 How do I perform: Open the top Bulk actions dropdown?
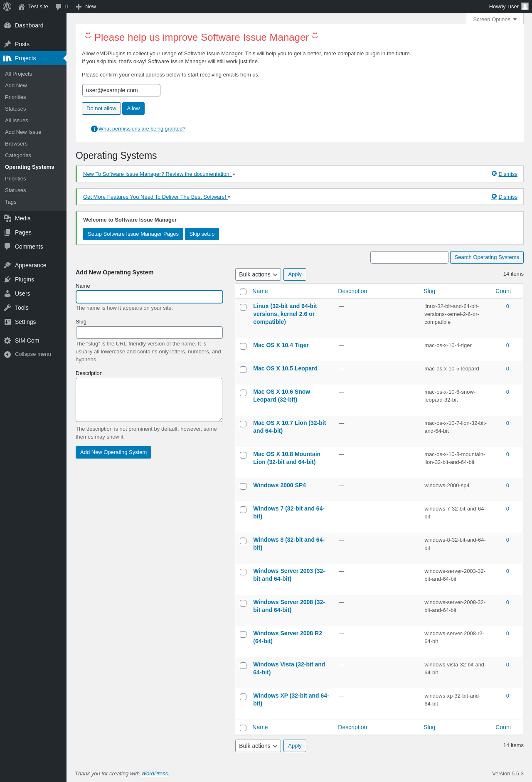(258, 274)
